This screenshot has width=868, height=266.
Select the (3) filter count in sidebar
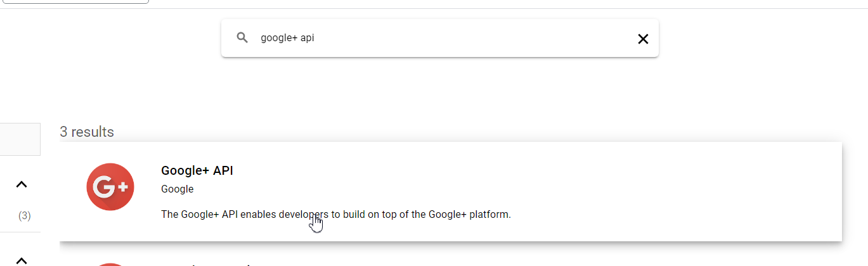(x=24, y=216)
